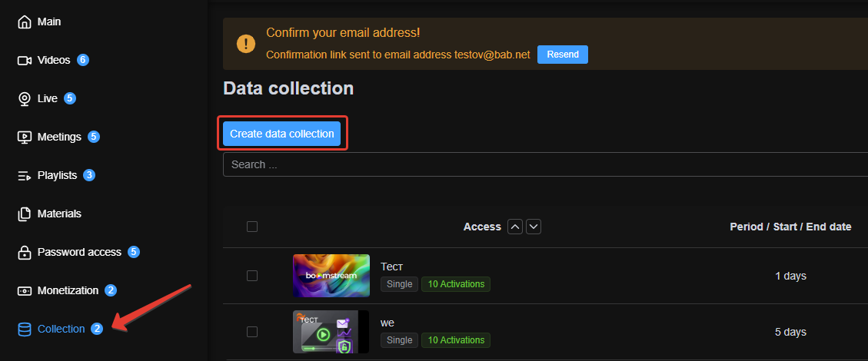Sort Access column ascending arrow

515,227
